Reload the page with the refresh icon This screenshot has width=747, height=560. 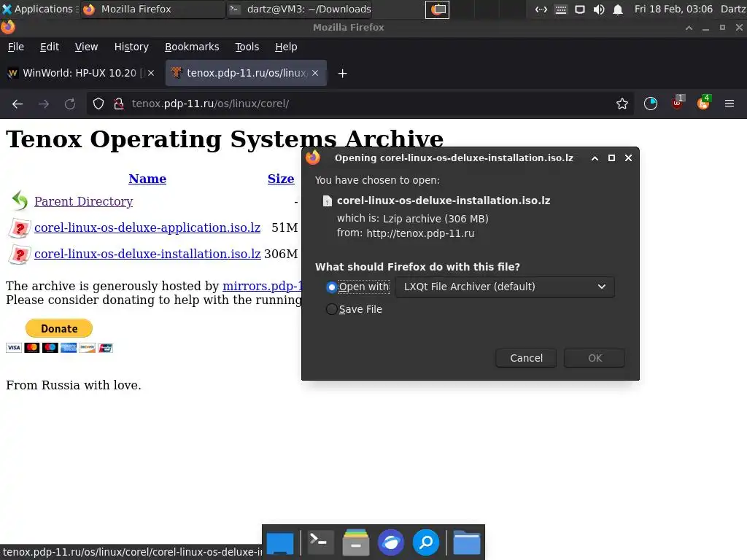pos(70,104)
